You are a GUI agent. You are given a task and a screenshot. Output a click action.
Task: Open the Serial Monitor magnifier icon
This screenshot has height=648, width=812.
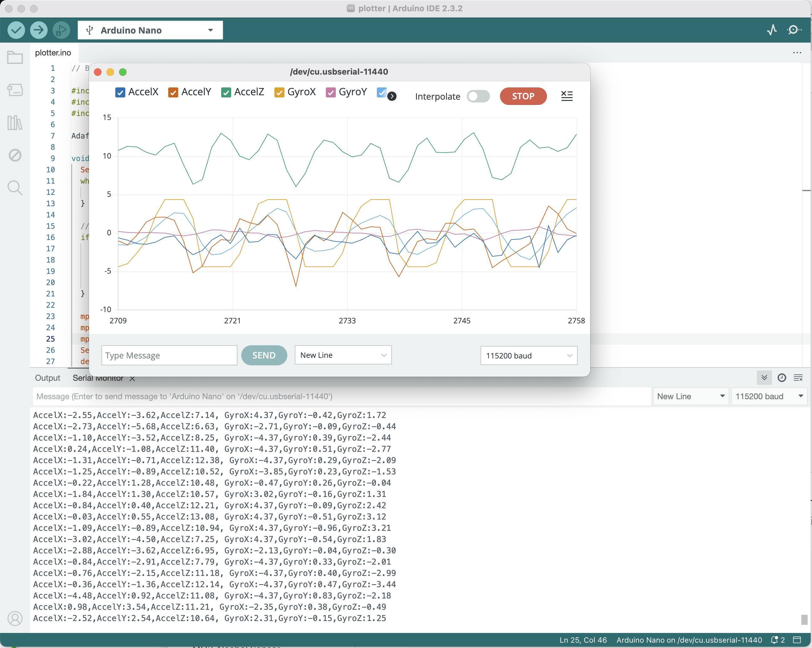click(x=794, y=30)
